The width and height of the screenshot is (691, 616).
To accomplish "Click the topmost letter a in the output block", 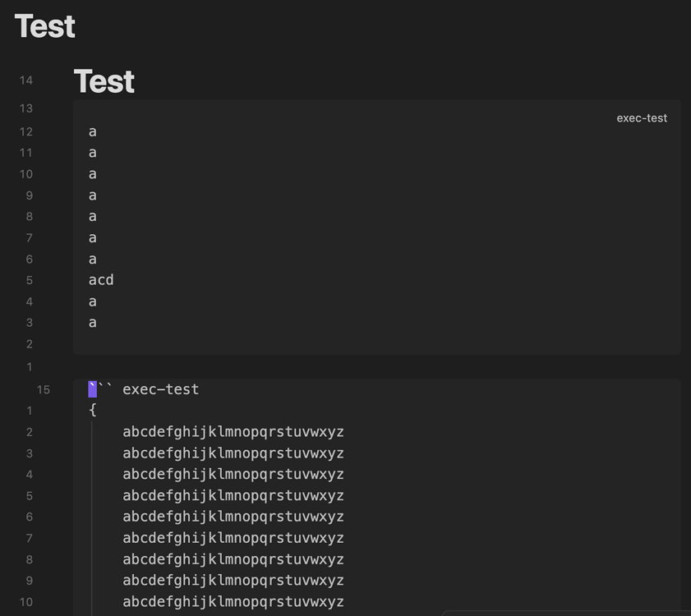I will click(92, 131).
